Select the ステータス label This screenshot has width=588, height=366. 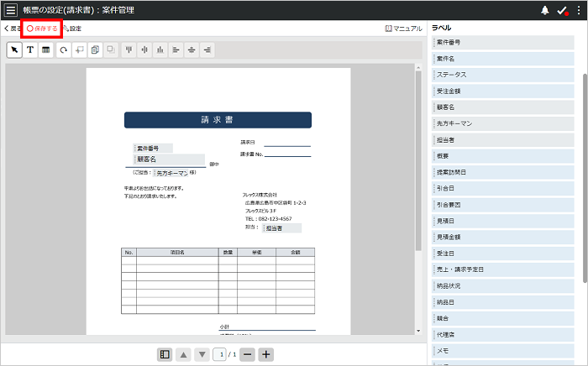click(x=503, y=75)
